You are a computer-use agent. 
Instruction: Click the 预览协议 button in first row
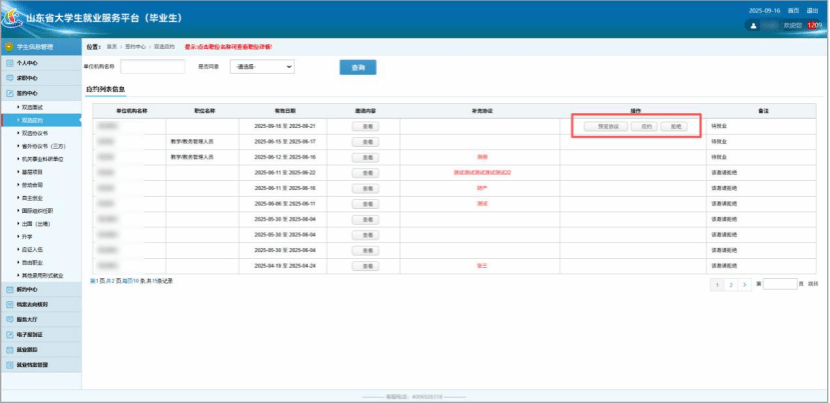(x=609, y=127)
